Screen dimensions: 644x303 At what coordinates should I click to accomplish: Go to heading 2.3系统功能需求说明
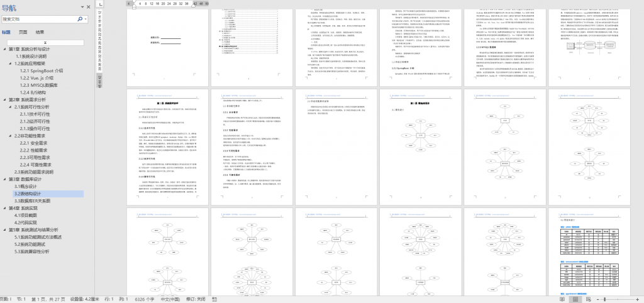click(x=34, y=172)
